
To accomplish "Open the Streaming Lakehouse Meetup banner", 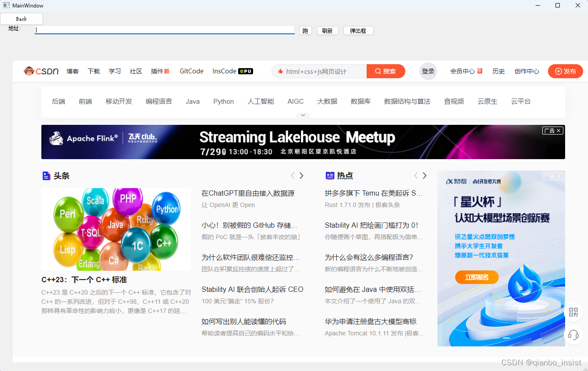I will click(x=303, y=142).
